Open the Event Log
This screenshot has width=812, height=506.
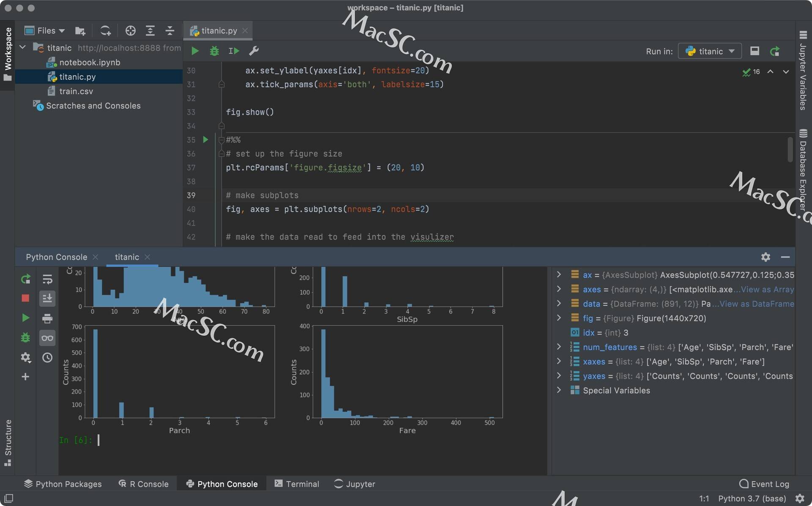764,484
